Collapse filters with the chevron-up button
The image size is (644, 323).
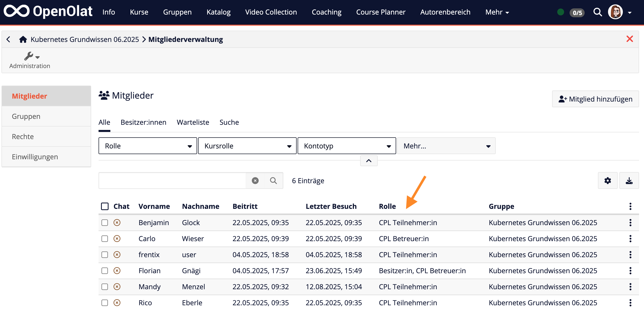pos(369,161)
